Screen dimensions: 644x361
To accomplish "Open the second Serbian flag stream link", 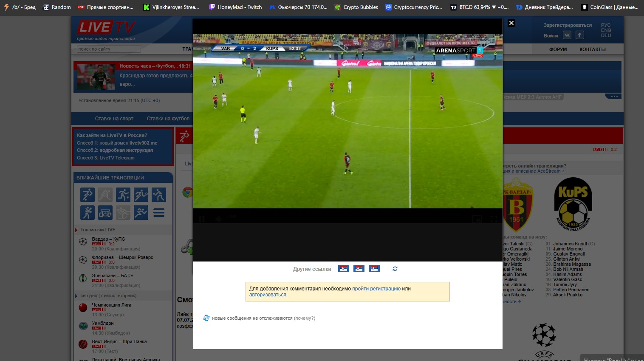I will 359,269.
